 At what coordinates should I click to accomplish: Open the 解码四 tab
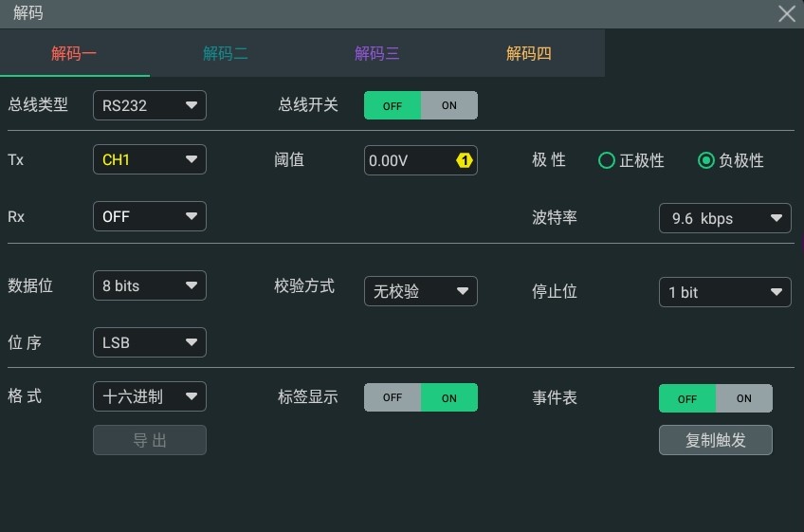coord(529,53)
